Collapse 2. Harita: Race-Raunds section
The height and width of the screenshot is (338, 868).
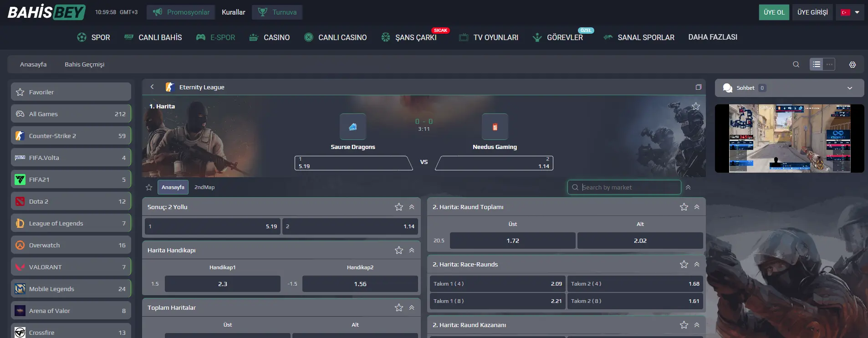(697, 264)
